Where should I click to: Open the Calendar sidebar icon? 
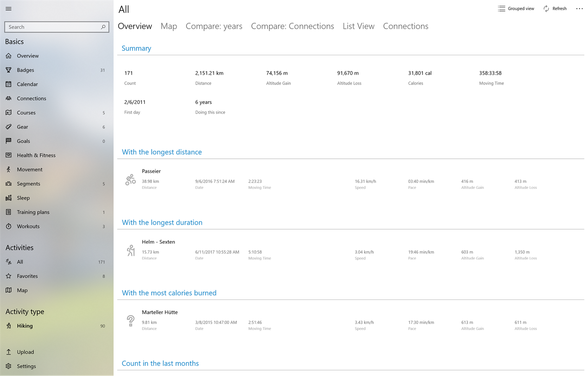tap(8, 84)
